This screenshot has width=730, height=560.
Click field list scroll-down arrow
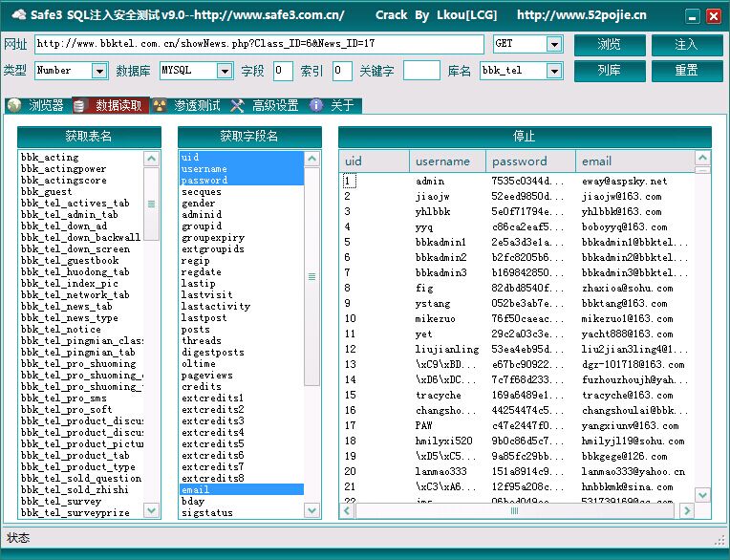[x=311, y=509]
